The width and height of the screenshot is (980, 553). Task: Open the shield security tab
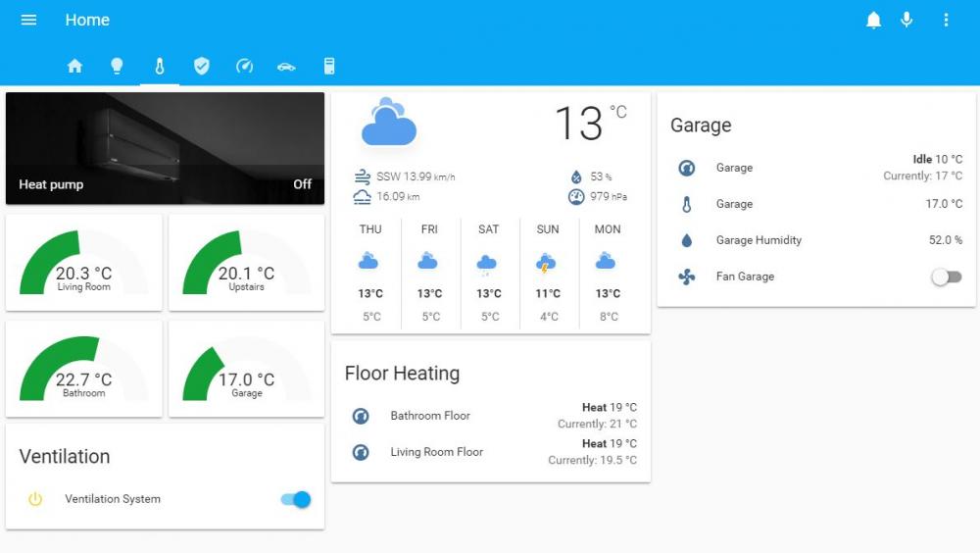201,66
